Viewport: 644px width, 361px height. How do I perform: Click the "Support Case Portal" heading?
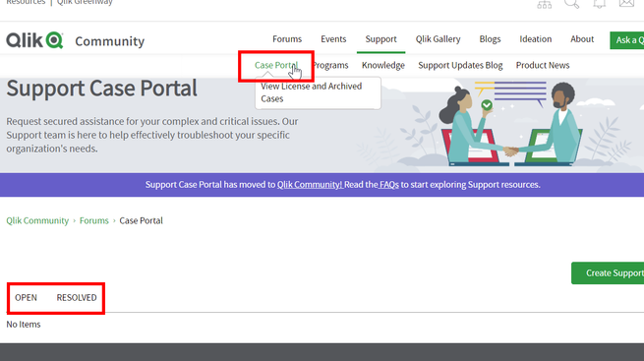(102, 89)
